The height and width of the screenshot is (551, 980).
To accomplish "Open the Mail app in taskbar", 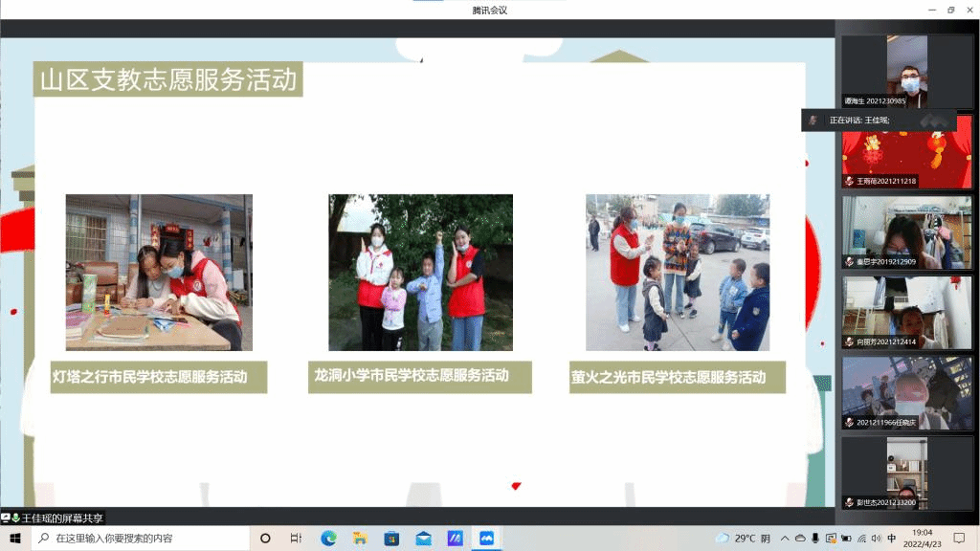I will click(x=423, y=539).
